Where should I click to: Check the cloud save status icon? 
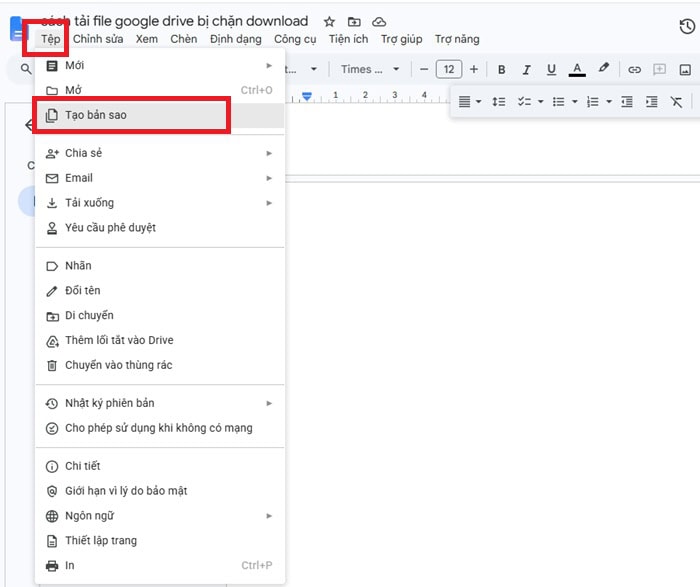(x=379, y=21)
